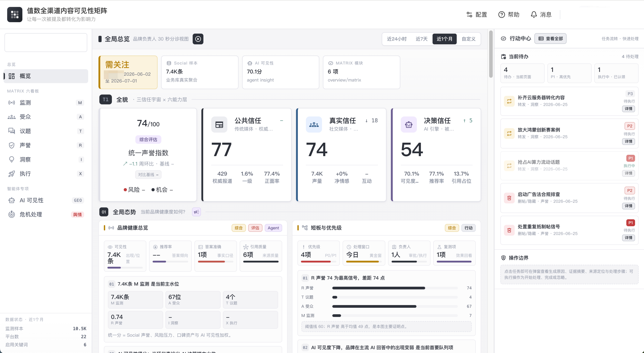Click 处理窗口 clock icon
The height and width of the screenshot is (353, 644).
pyautogui.click(x=349, y=247)
